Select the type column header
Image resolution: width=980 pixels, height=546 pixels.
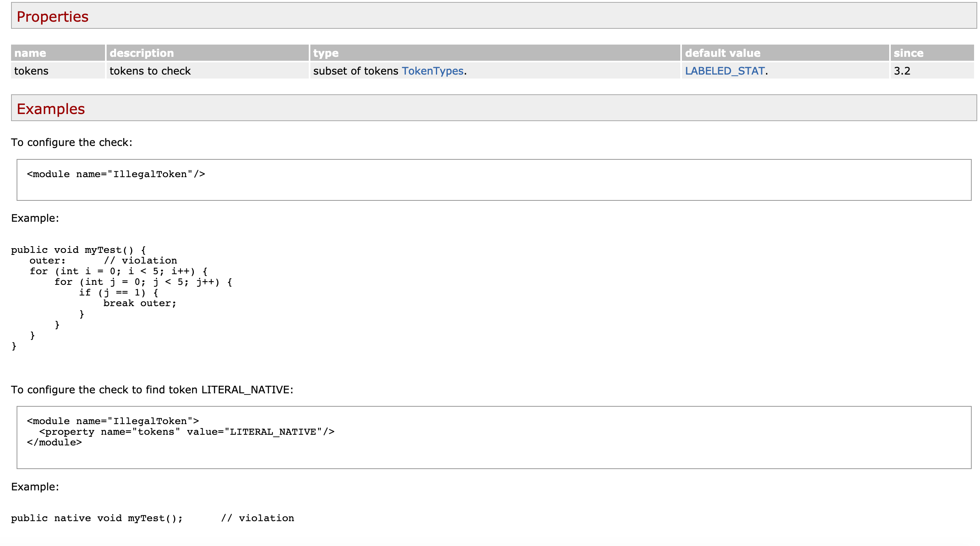tap(325, 52)
